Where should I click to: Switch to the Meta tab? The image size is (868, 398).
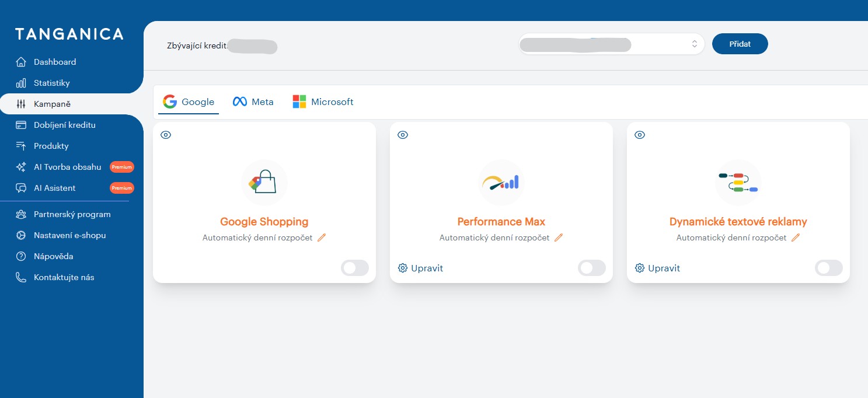click(253, 102)
